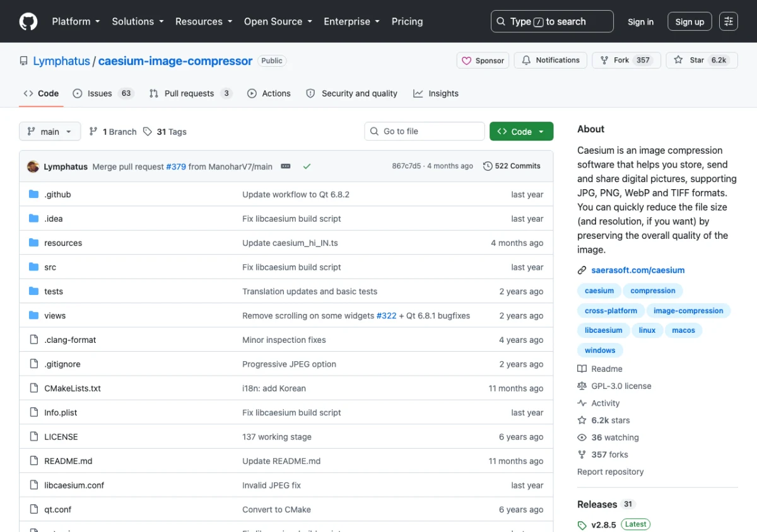Click the Pricing link
This screenshot has width=757, height=532.
(407, 21)
